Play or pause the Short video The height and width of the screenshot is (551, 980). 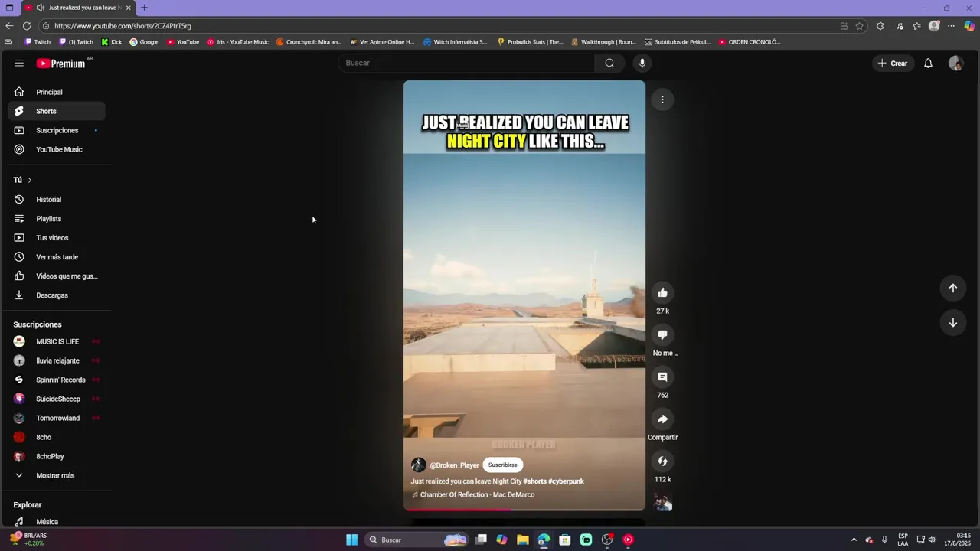(524, 295)
